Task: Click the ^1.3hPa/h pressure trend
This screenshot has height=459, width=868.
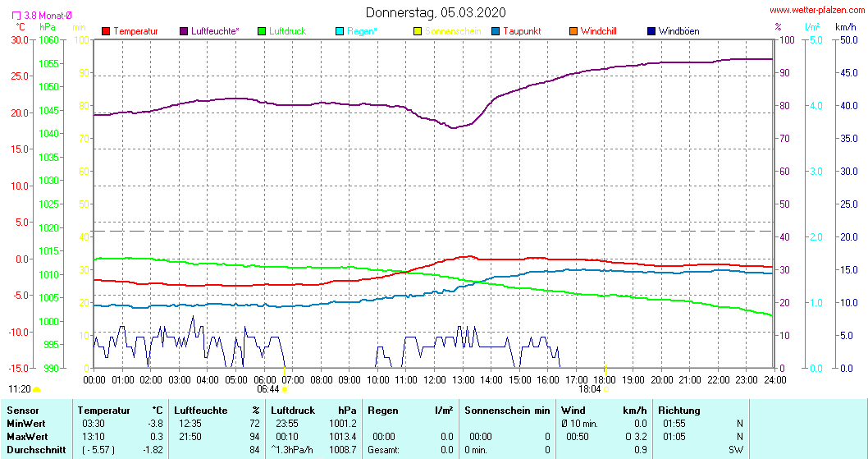Action: [x=291, y=450]
